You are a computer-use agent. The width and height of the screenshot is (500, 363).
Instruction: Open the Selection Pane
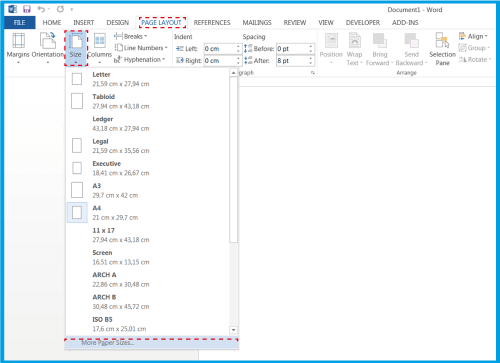click(x=442, y=49)
